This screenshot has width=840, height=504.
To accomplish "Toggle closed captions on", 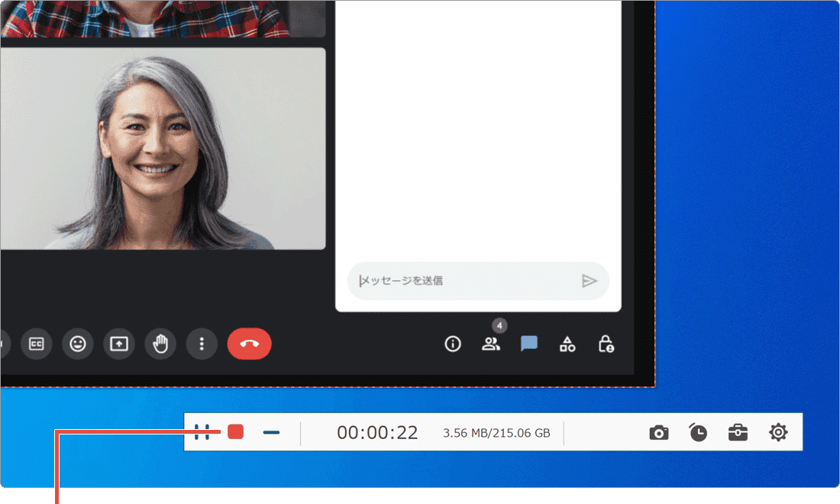I will tap(36, 344).
